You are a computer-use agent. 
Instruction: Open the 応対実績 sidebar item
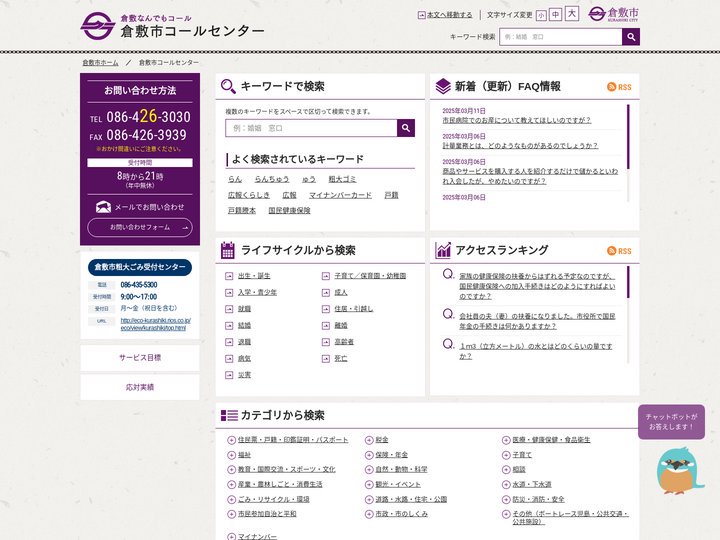point(140,388)
